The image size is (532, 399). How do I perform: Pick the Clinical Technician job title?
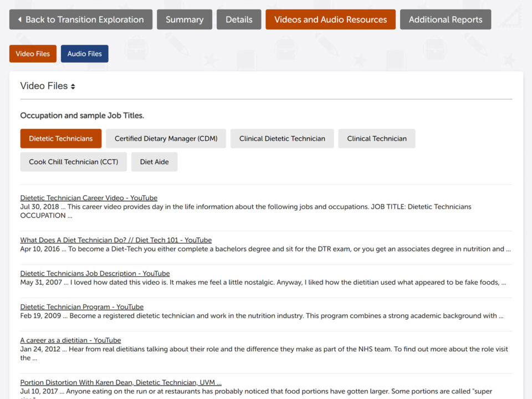[377, 139]
